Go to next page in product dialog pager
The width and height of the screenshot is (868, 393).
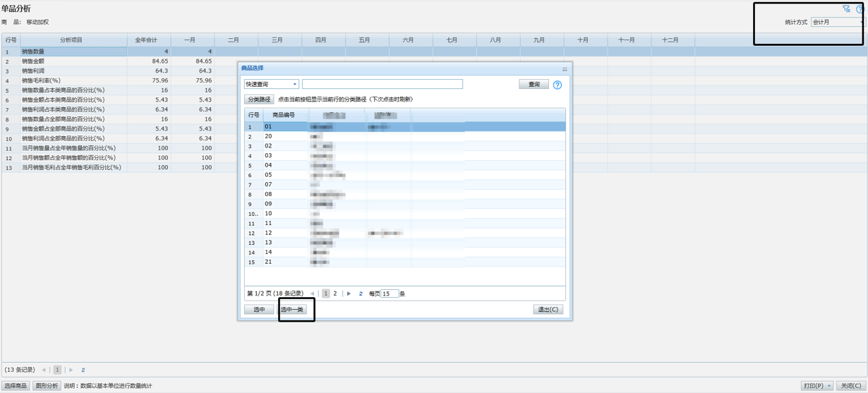pyautogui.click(x=349, y=294)
